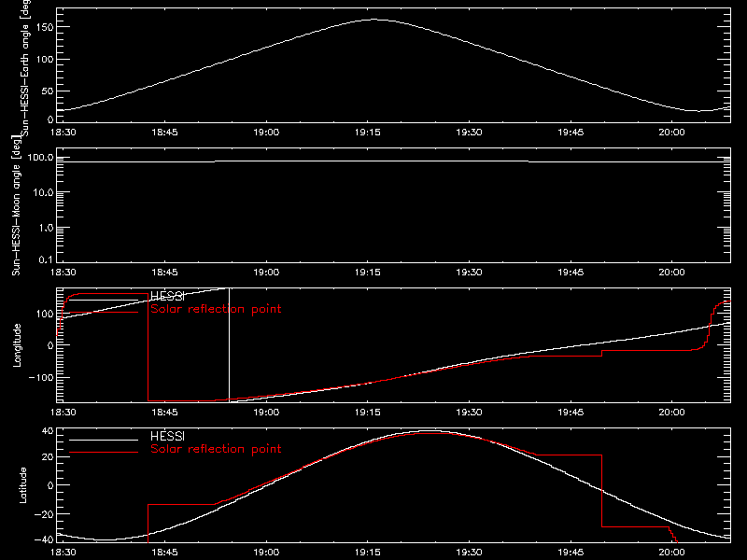Image resolution: width=747 pixels, height=560 pixels.
Task: Click red legend line sample in Longitude plot
Action: [x=104, y=313]
